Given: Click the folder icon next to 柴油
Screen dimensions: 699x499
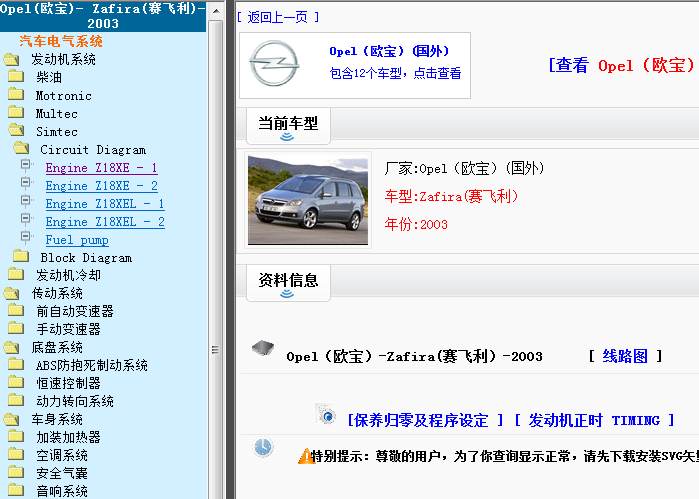Looking at the screenshot, I should click(16, 77).
